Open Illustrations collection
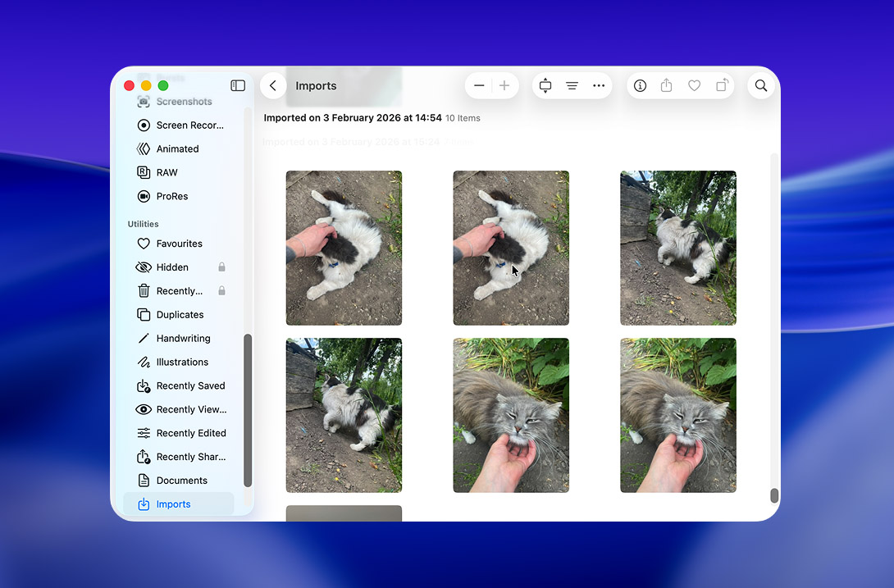 pos(179,362)
